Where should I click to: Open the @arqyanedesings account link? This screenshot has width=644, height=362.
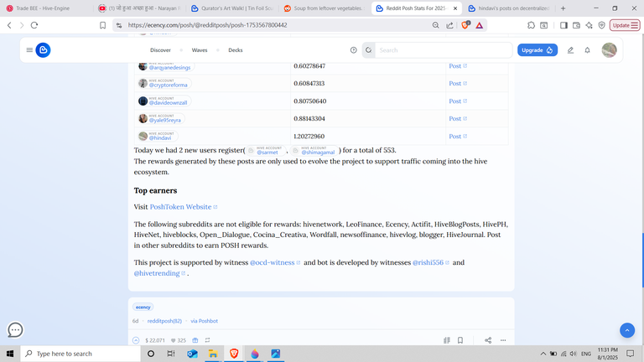(x=166, y=66)
